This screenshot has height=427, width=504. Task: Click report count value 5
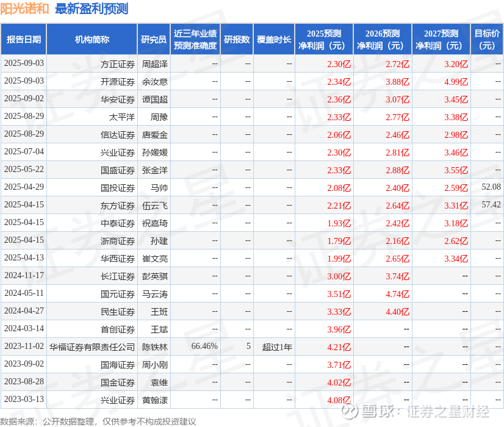(248, 346)
